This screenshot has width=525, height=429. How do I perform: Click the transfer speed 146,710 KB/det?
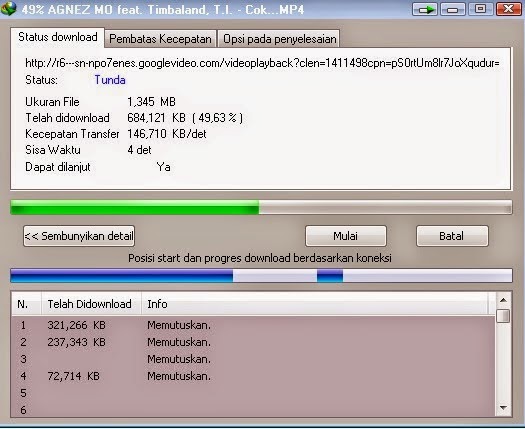point(167,134)
